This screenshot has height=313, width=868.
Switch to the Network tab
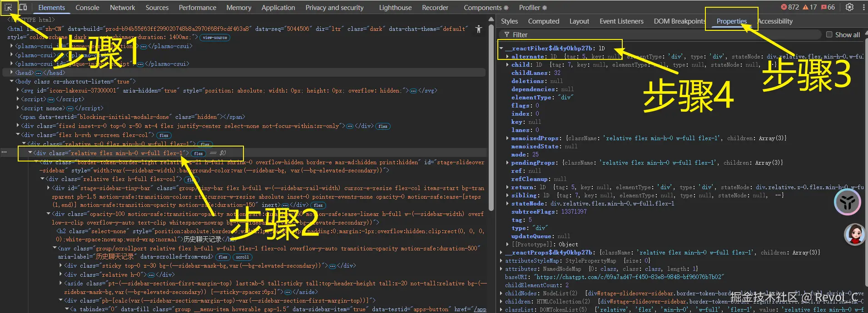tap(122, 8)
